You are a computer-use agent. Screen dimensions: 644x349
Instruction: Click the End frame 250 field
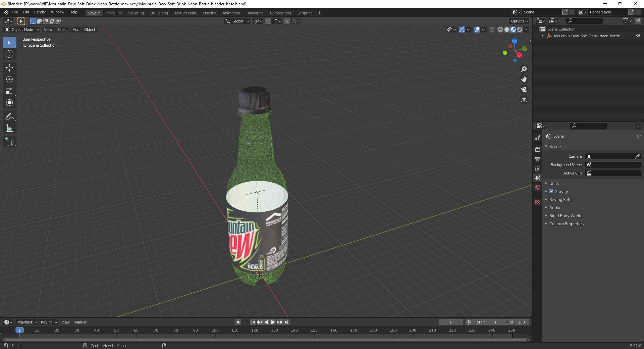click(x=516, y=322)
